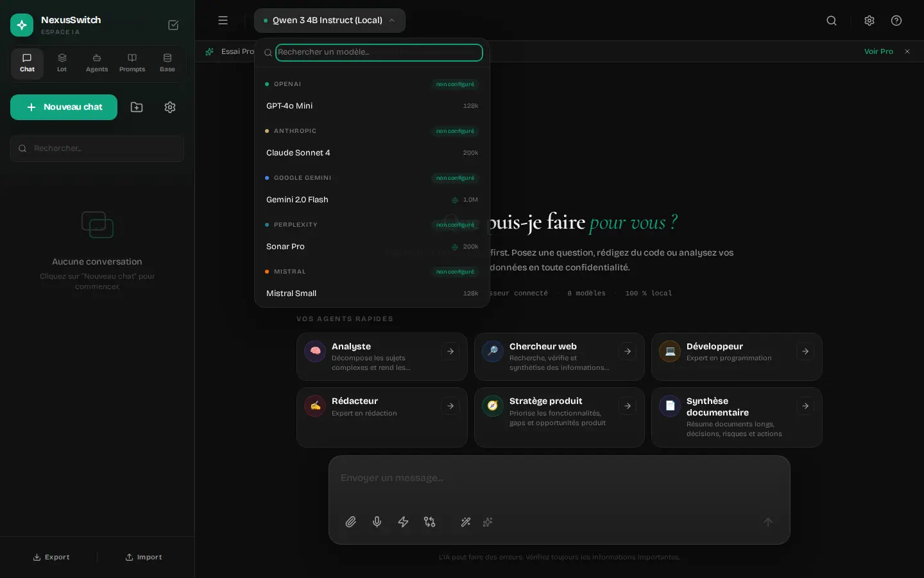Attach a file with paperclip icon
Image resolution: width=924 pixels, height=578 pixels.
point(351,522)
